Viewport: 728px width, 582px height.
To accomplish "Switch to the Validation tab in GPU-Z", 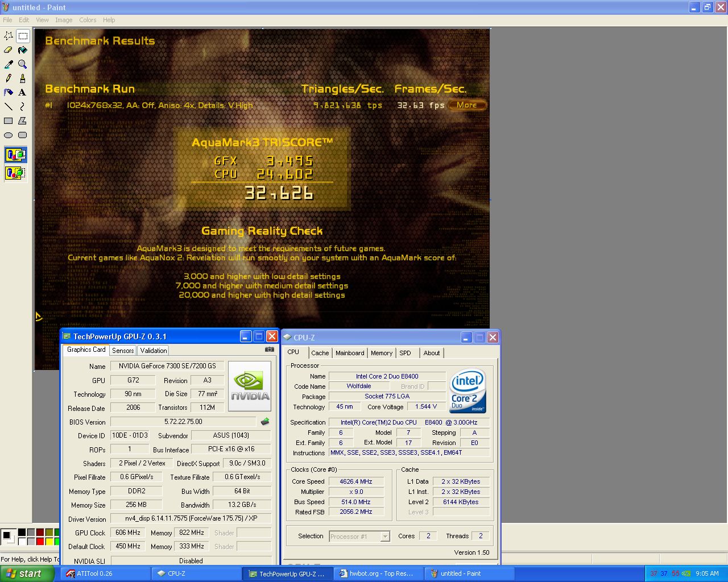I will pos(154,351).
